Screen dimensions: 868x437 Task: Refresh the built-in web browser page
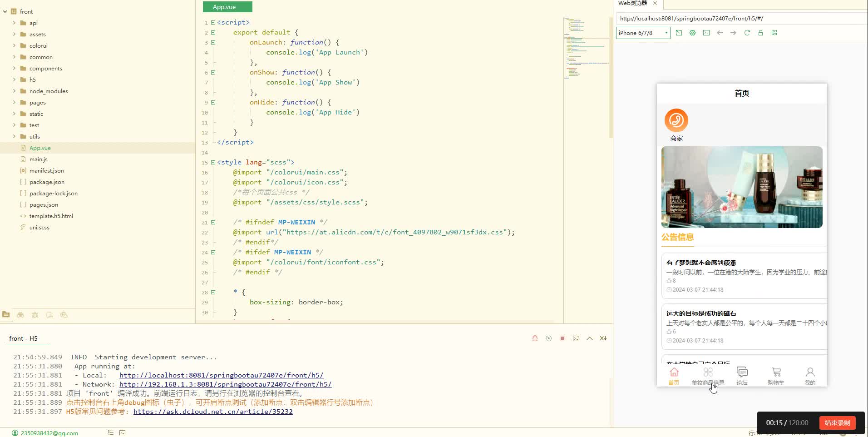(x=747, y=33)
